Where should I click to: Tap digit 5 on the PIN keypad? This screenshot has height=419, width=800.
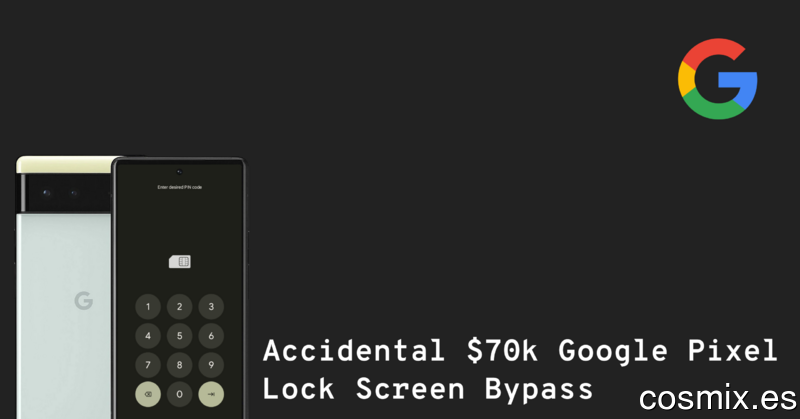[180, 336]
